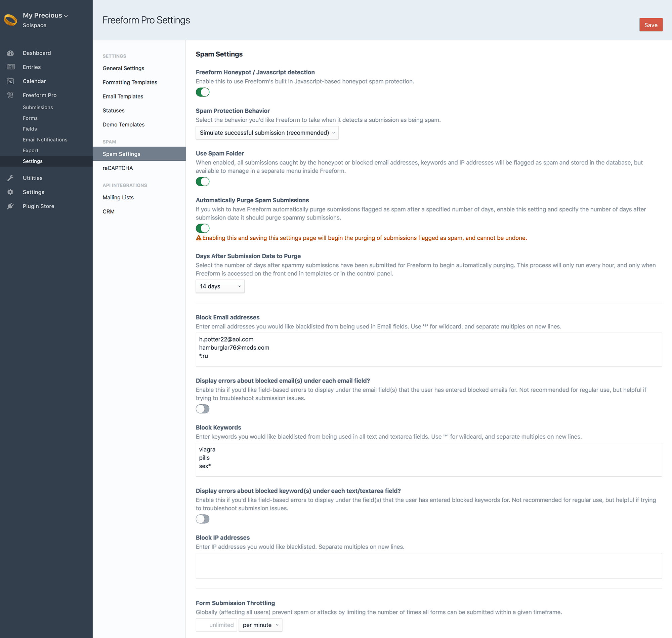Switch to the reCAPTCHA settings section

[x=118, y=168]
